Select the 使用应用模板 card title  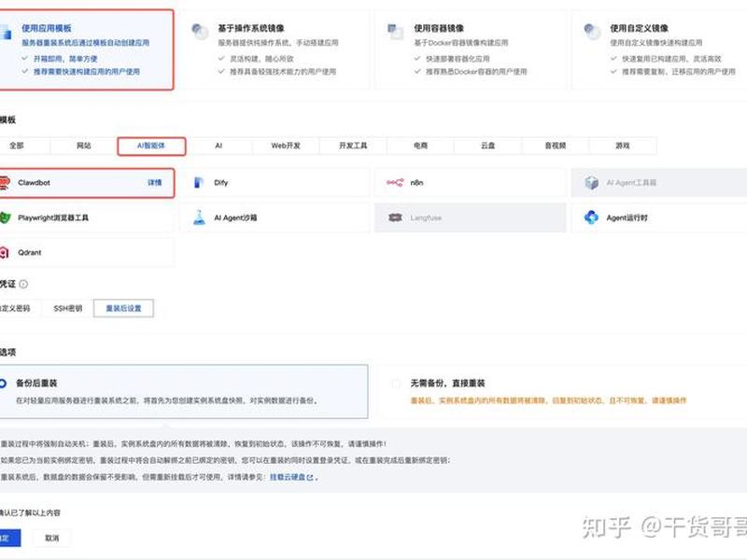46,29
